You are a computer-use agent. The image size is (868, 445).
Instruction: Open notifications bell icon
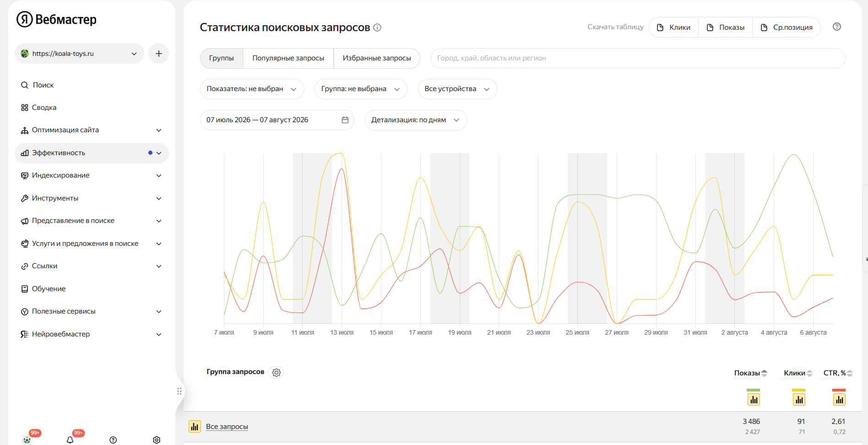pyautogui.click(x=70, y=440)
